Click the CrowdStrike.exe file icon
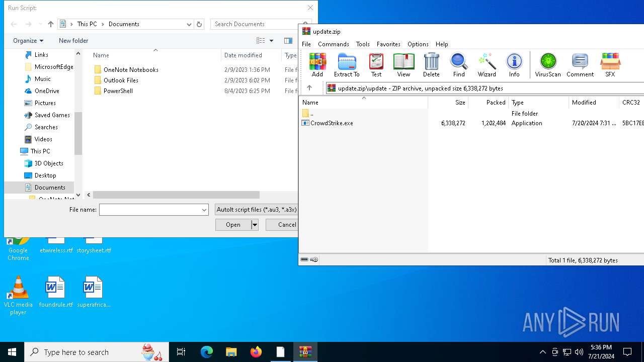Image resolution: width=644 pixels, height=362 pixels. [x=305, y=123]
